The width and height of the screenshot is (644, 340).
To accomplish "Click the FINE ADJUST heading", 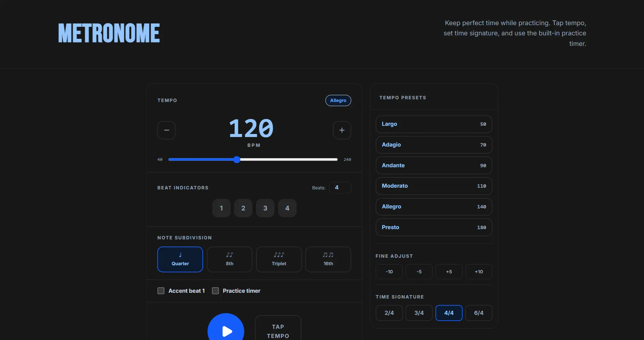I will 394,256.
